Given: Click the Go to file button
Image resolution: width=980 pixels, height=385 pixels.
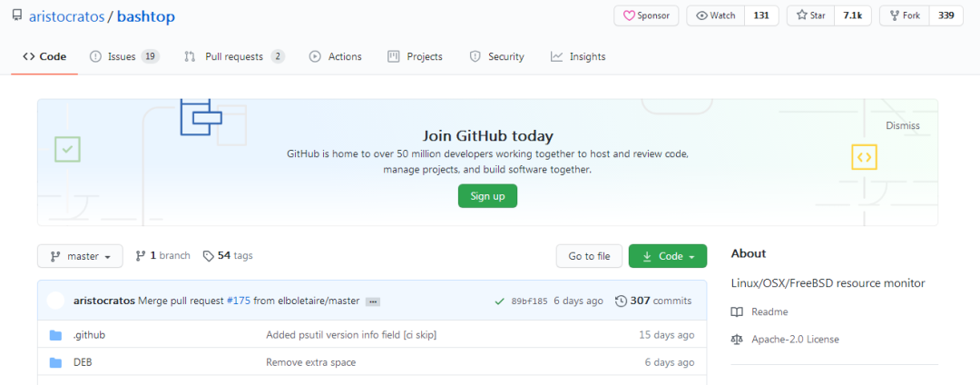Looking at the screenshot, I should click(590, 256).
